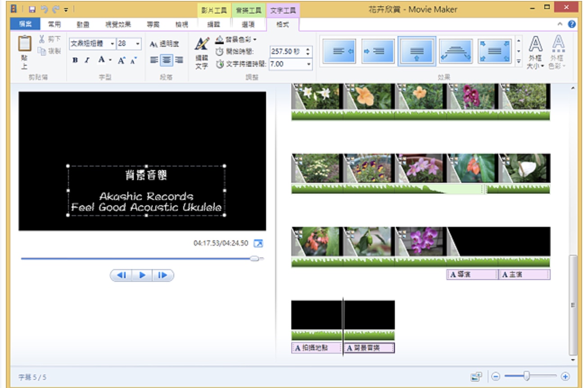Select the 導演 caption on the timeline
Image resolution: width=588 pixels, height=388 pixels.
tap(472, 275)
